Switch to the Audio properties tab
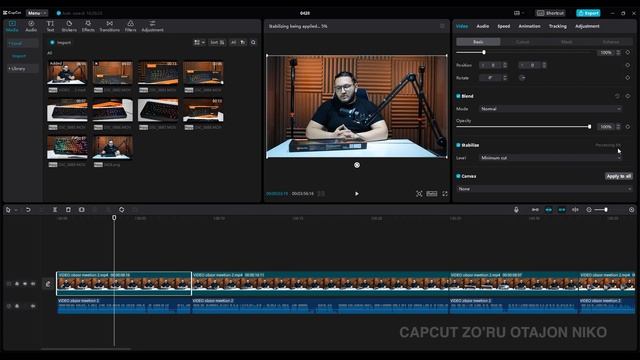The height and width of the screenshot is (360, 640). click(483, 26)
